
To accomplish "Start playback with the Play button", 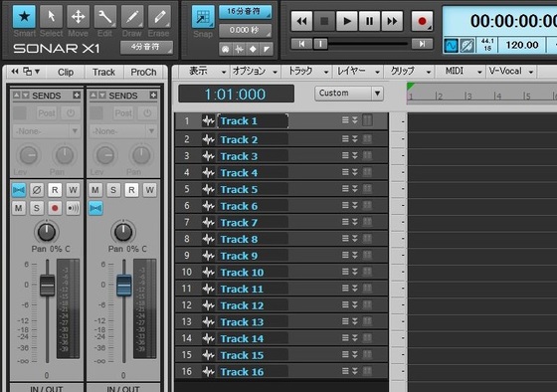I will [347, 21].
